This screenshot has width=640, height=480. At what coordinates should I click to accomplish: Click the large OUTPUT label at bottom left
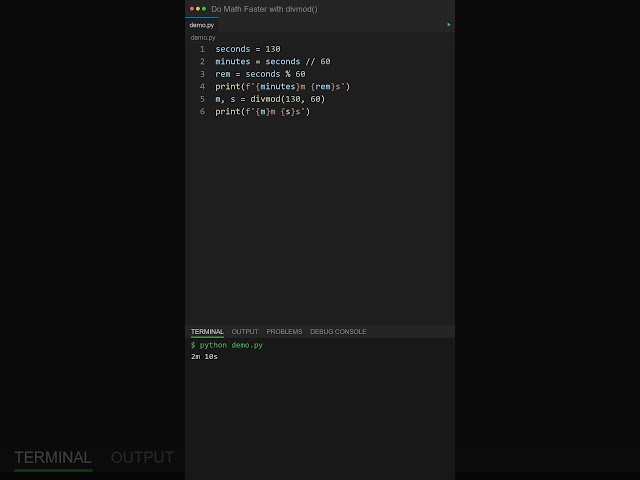(142, 458)
